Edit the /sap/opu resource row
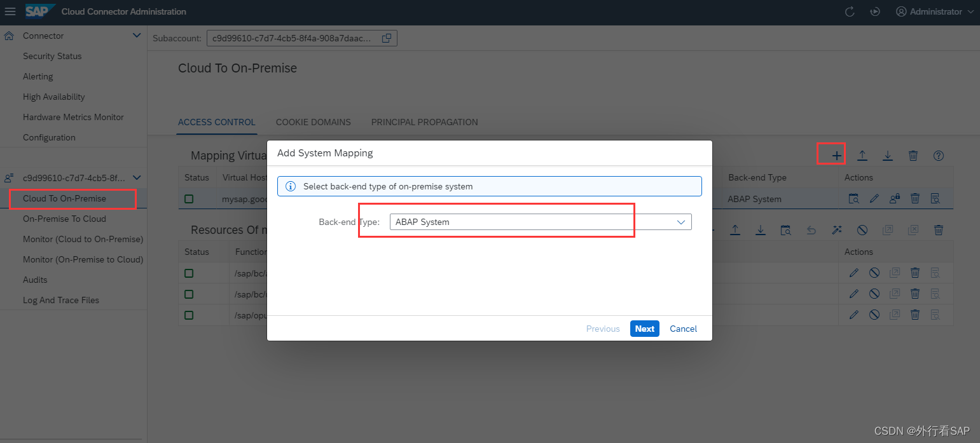 [854, 315]
